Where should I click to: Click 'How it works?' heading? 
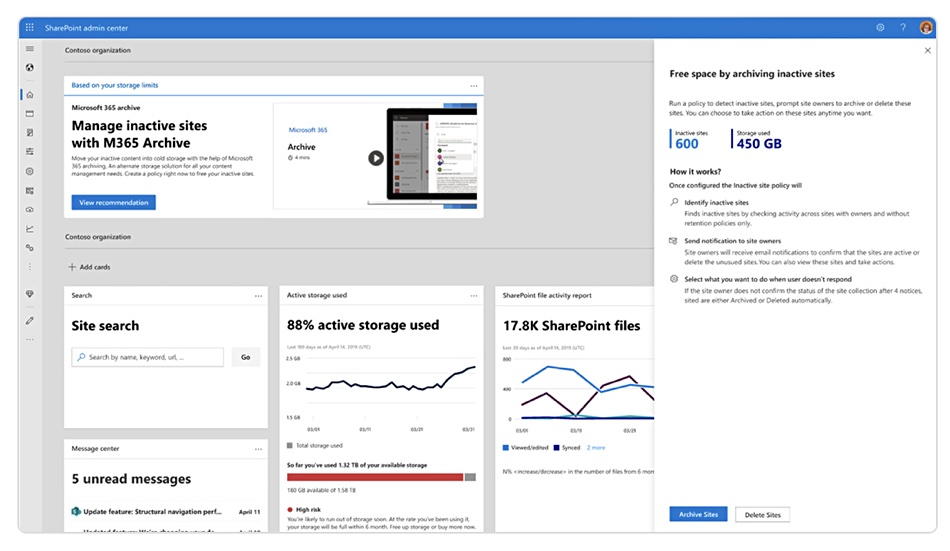[x=695, y=172]
